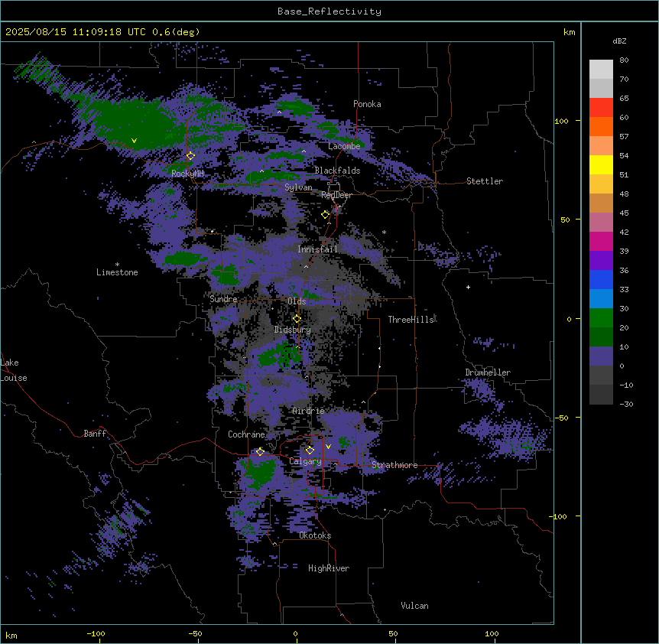This screenshot has height=644, width=659.
Task: Click the yellow diamond marker above RockyMH
Action: 190,156
